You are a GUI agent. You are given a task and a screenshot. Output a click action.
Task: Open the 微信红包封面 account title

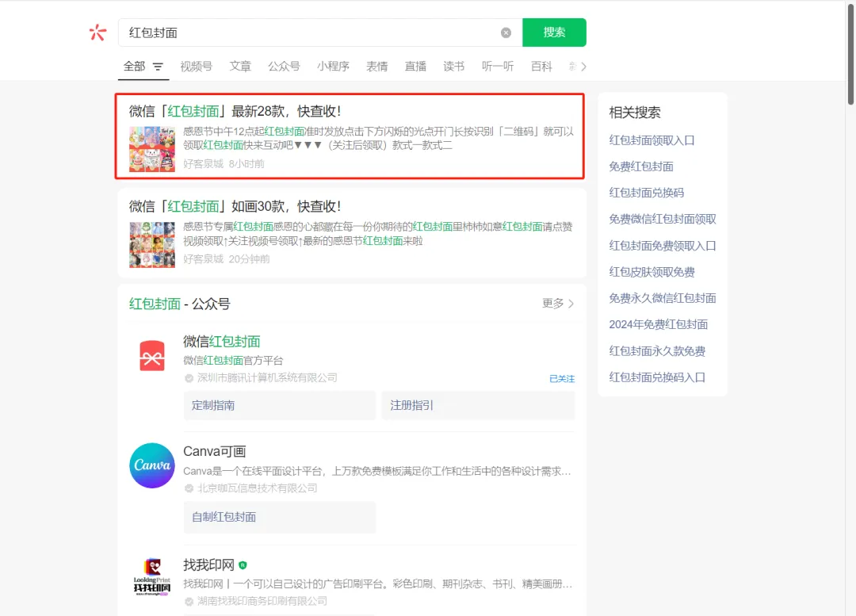pyautogui.click(x=222, y=342)
